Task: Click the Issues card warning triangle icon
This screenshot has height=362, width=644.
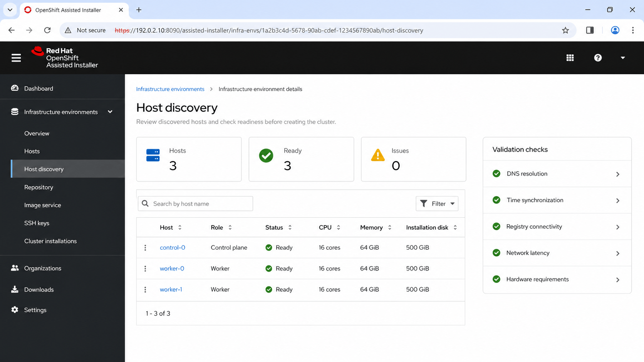Action: [378, 155]
